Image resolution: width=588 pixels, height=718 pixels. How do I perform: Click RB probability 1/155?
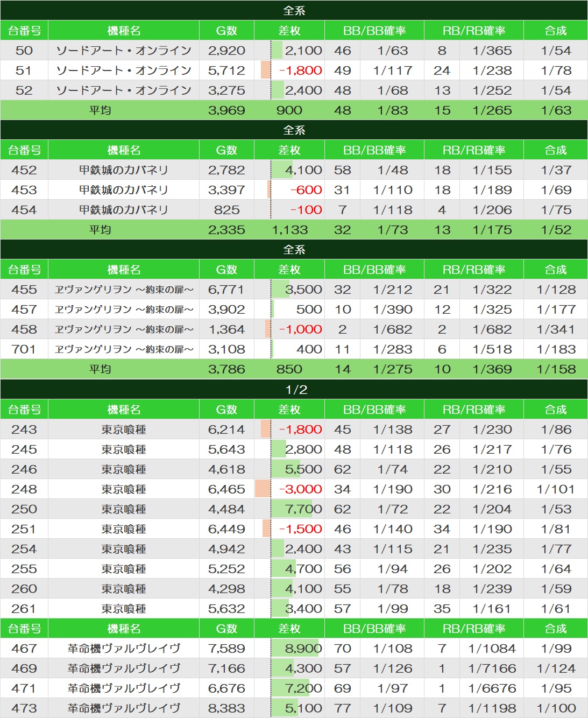point(492,170)
